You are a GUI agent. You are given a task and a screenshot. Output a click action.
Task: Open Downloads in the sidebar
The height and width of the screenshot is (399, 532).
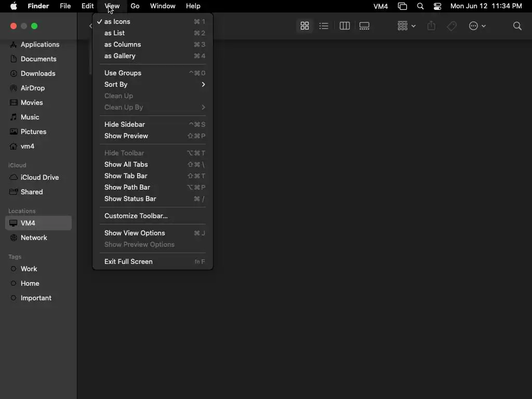[x=38, y=74]
